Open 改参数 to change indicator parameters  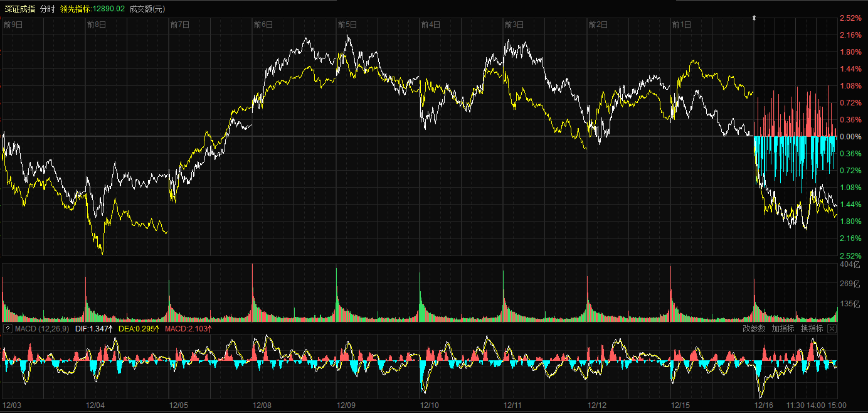[x=754, y=328]
